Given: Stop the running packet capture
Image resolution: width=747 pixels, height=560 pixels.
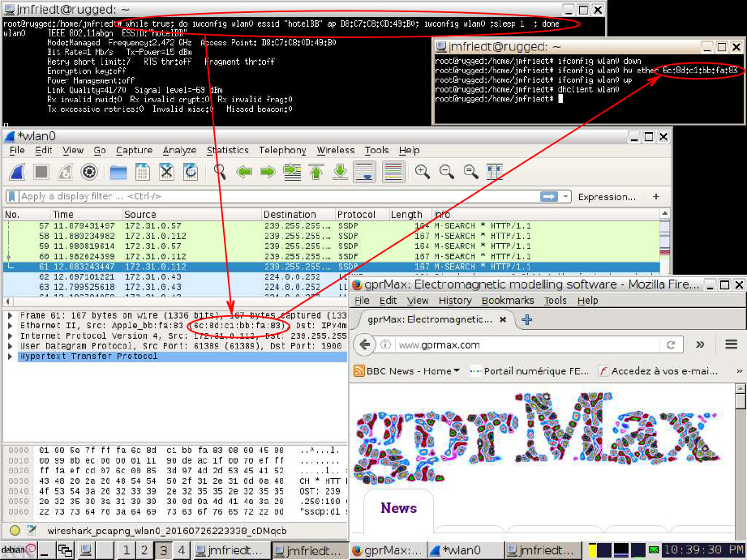Looking at the screenshot, I should [x=41, y=172].
